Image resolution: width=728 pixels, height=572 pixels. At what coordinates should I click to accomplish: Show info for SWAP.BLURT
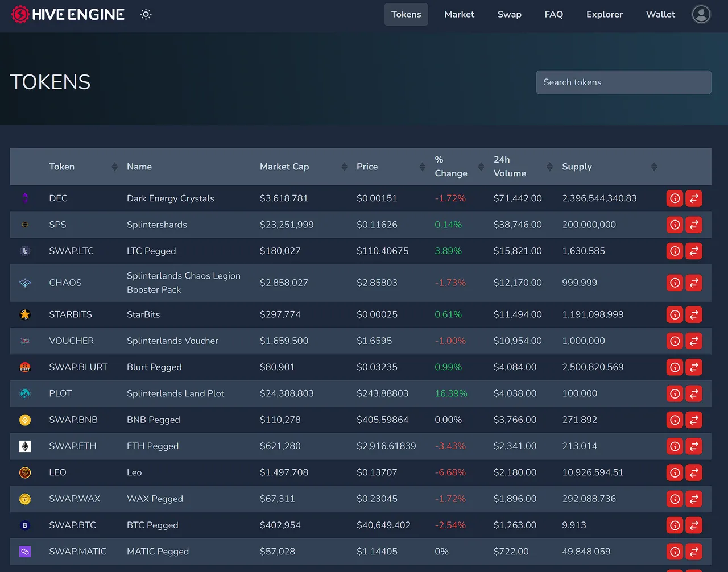tap(675, 367)
